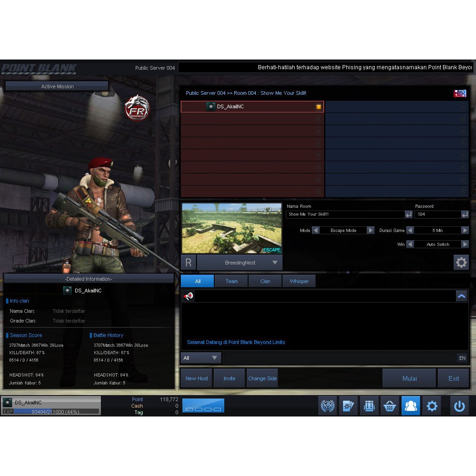Open the settings gear in the bottom toolbar
This screenshot has height=476, width=476.
click(x=432, y=405)
